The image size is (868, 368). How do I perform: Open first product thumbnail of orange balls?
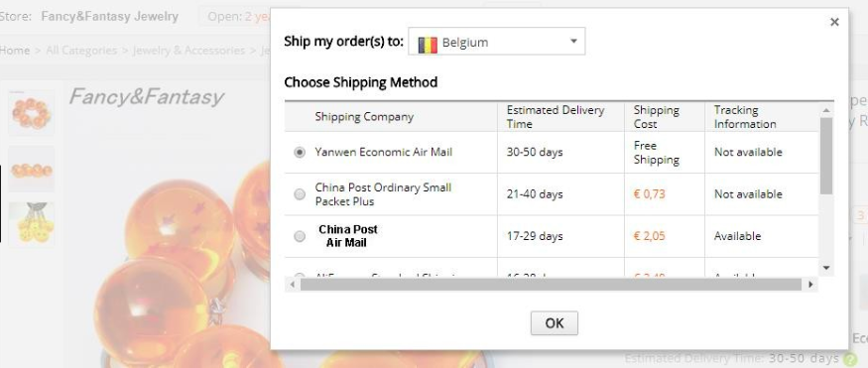(31, 113)
